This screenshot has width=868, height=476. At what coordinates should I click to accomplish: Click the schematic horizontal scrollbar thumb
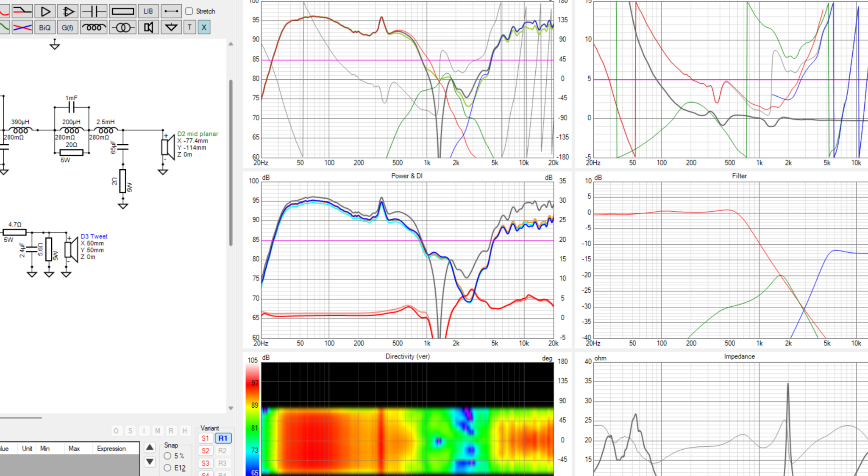click(21, 418)
